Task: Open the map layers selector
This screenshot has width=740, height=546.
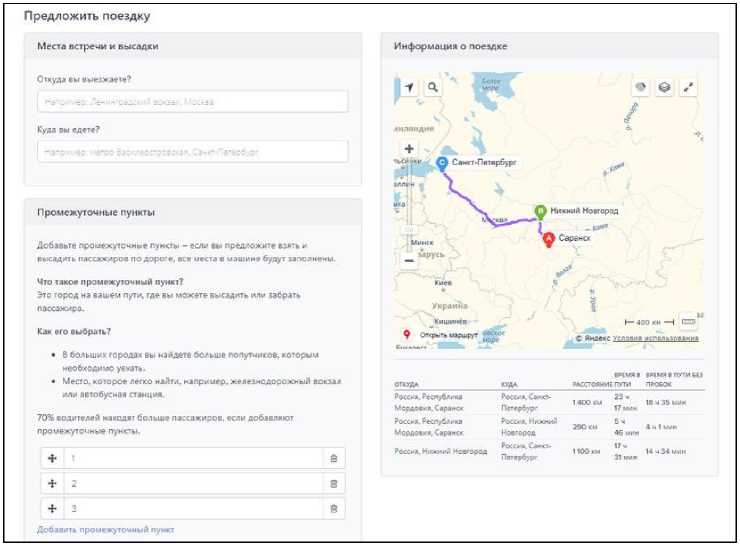Action: [664, 88]
